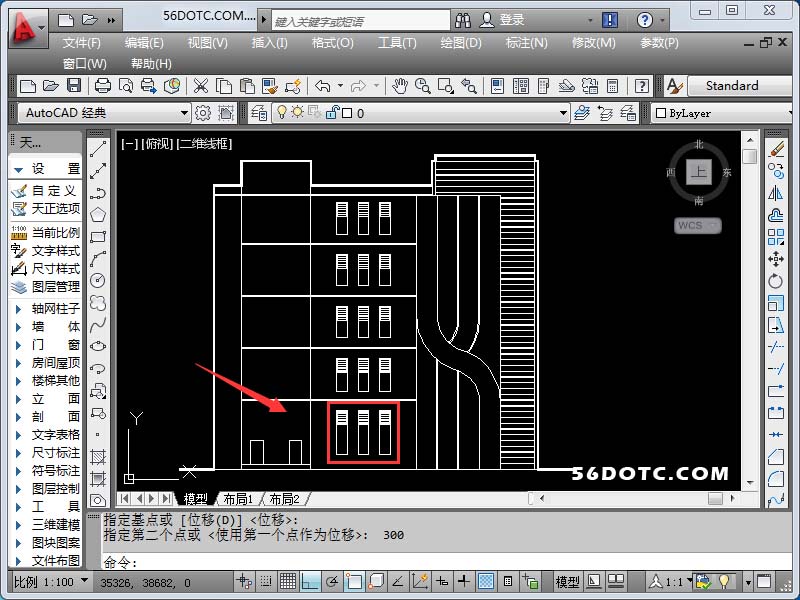Screen dimensions: 800x600
Task: Switch to the 布局1 tab
Action: pos(236,498)
